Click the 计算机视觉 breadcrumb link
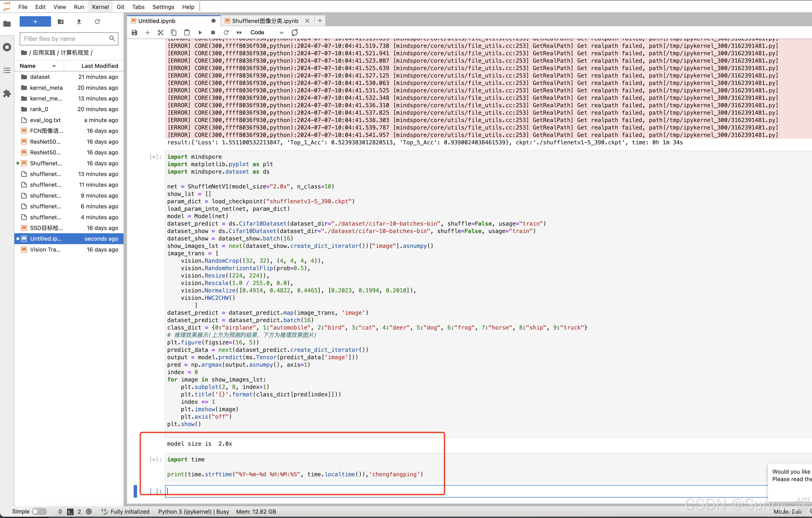The width and height of the screenshot is (812, 518). 75,53
